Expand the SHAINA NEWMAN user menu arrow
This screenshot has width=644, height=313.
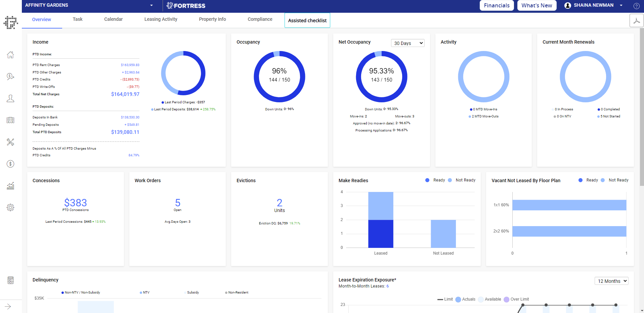pos(621,5)
